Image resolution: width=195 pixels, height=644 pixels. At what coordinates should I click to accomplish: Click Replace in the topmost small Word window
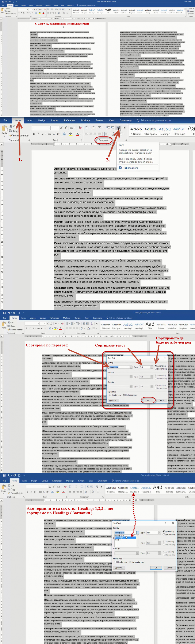[x=191, y=11]
